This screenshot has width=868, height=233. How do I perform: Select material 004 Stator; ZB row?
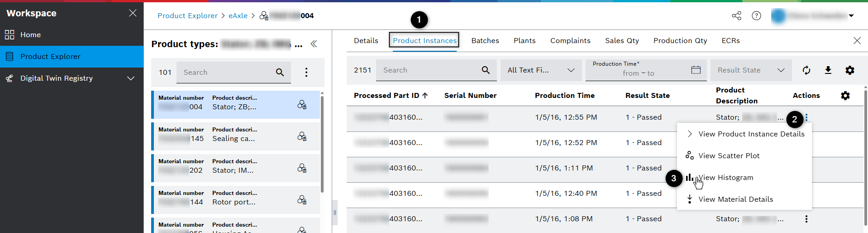pyautogui.click(x=235, y=105)
